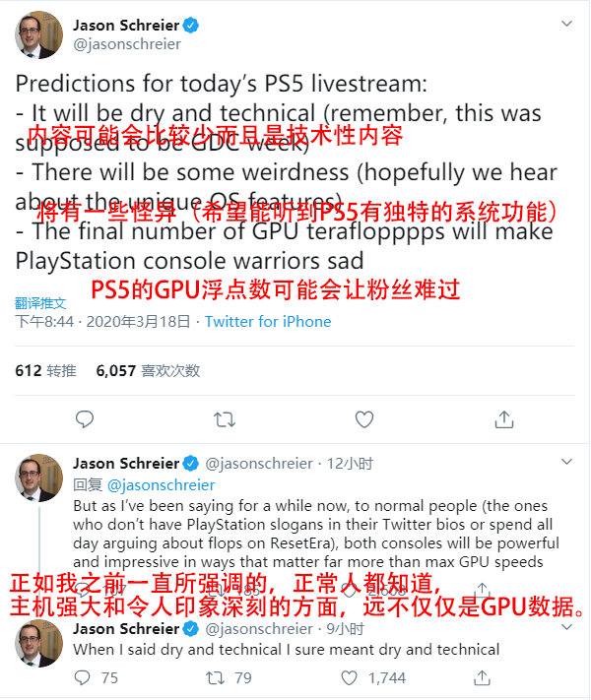The width and height of the screenshot is (591, 700).
Task: Open dropdown chevron on the 12小时 reply tweet
Action: (x=566, y=462)
